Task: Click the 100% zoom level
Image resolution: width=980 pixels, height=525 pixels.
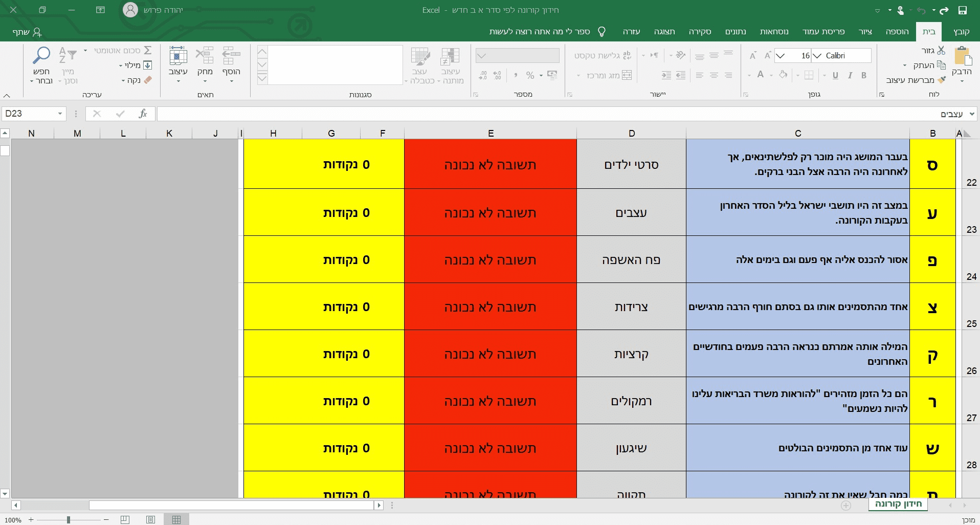Action: point(13,520)
